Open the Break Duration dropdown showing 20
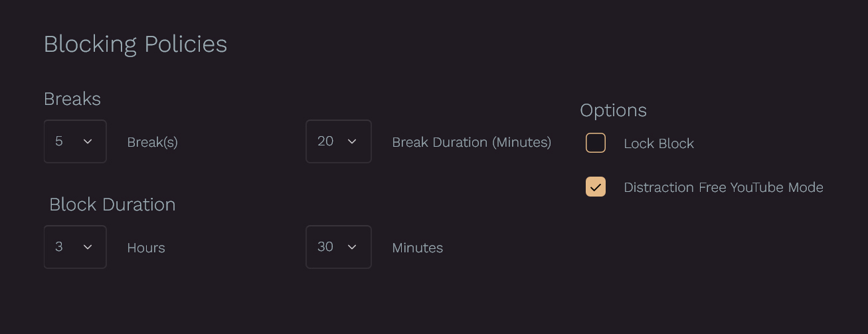The image size is (868, 334). coord(338,141)
